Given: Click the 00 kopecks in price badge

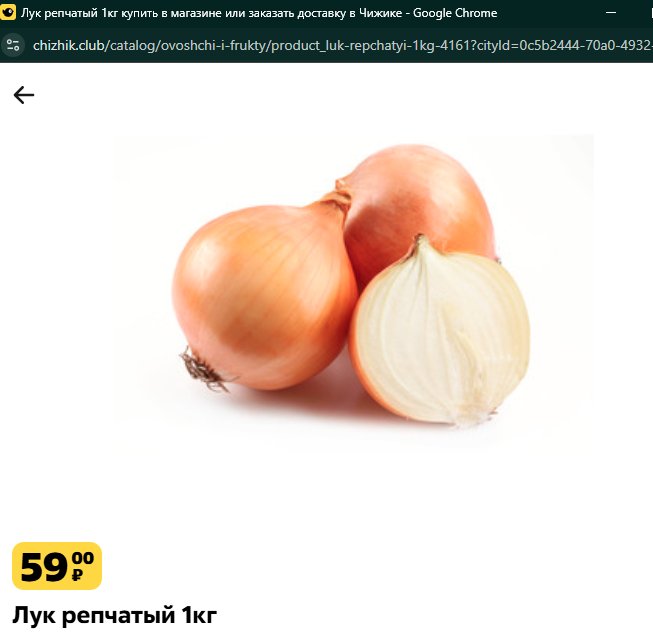Looking at the screenshot, I should click(83, 558).
